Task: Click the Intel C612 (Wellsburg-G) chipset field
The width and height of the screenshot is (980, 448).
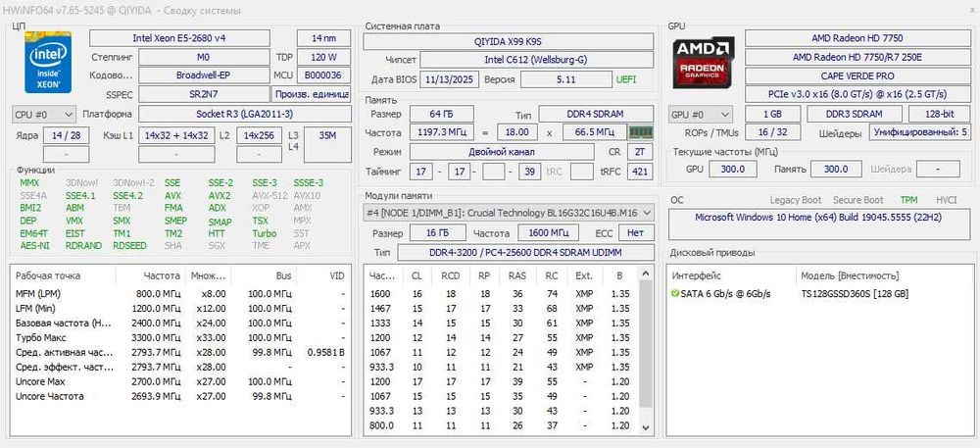Action: pyautogui.click(x=536, y=60)
